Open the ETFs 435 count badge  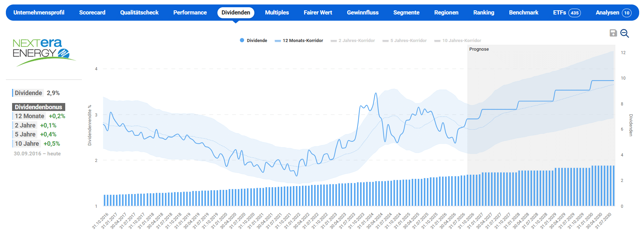(575, 13)
